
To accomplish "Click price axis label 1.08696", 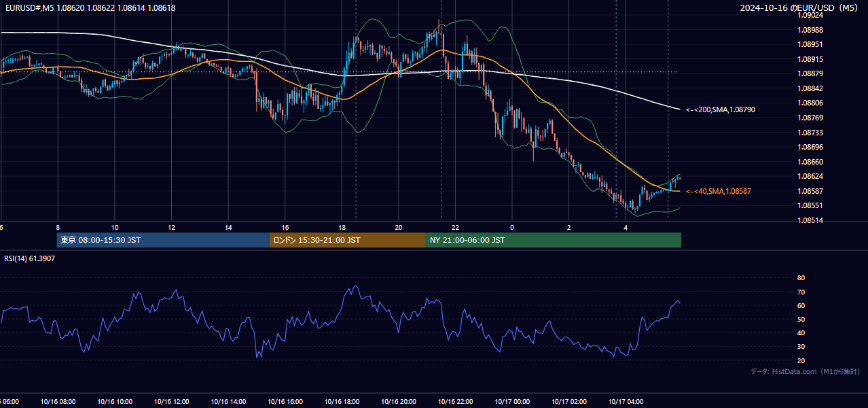I will point(810,147).
